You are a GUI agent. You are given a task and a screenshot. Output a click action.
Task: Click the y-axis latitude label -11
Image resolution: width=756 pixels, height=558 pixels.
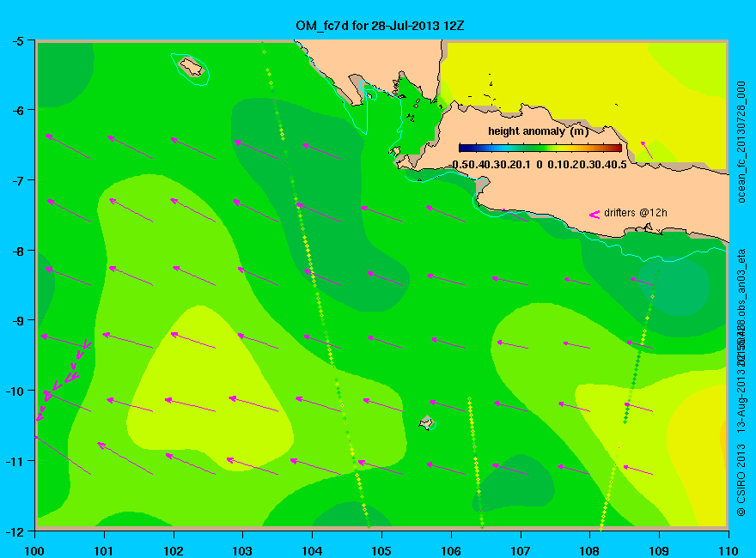[x=15, y=461]
